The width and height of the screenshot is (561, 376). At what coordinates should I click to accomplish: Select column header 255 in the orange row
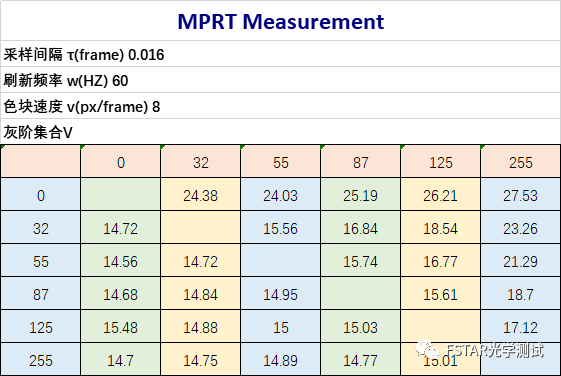pyautogui.click(x=521, y=162)
